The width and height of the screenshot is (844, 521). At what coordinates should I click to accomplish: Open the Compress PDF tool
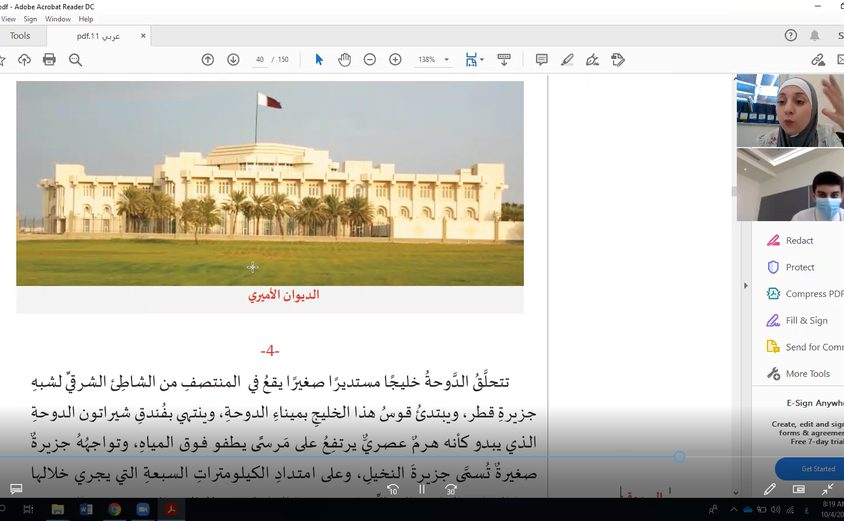[x=804, y=293]
